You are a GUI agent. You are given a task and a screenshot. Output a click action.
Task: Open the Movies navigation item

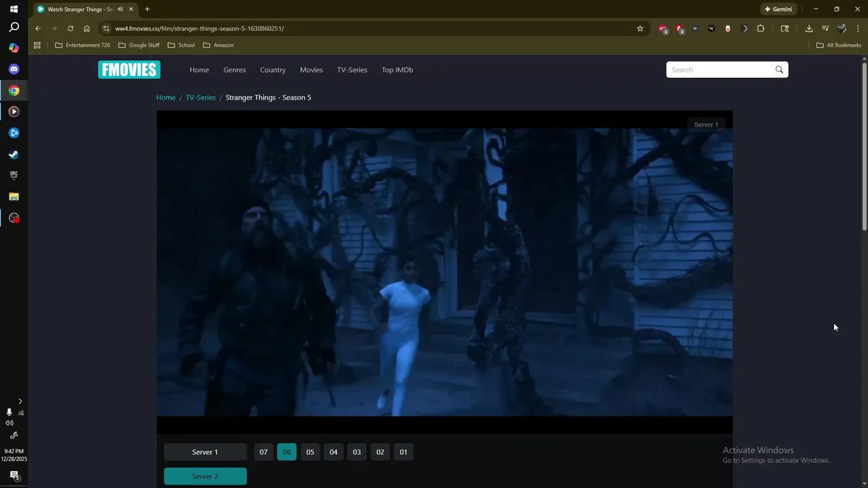click(311, 70)
